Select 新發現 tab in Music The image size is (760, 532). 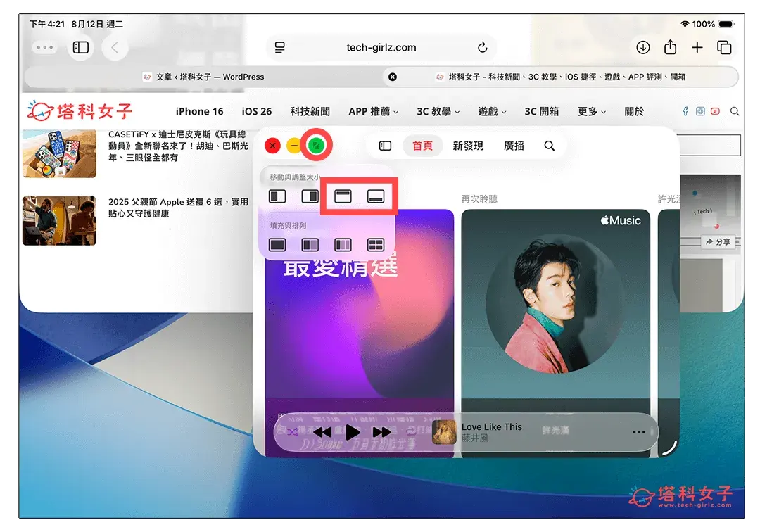click(468, 146)
